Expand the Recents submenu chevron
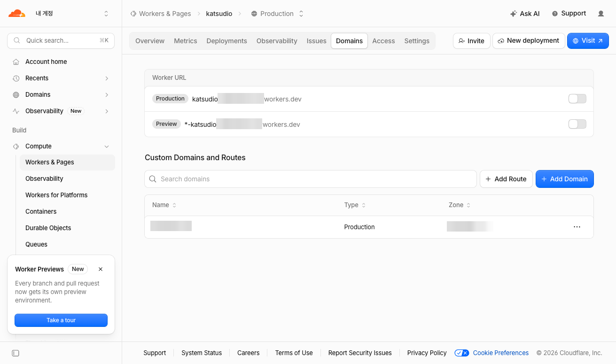 click(x=107, y=78)
